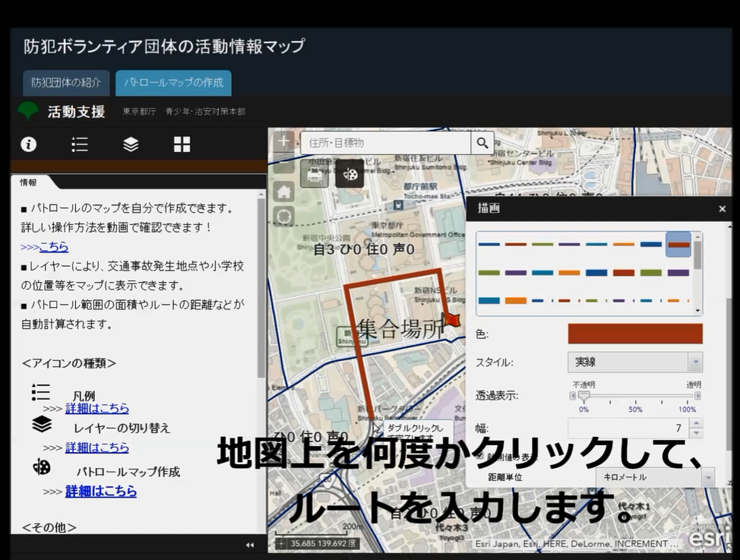Viewport: 740px width, 560px height.
Task: Open the info (i) panel icon
Action: pos(29,144)
